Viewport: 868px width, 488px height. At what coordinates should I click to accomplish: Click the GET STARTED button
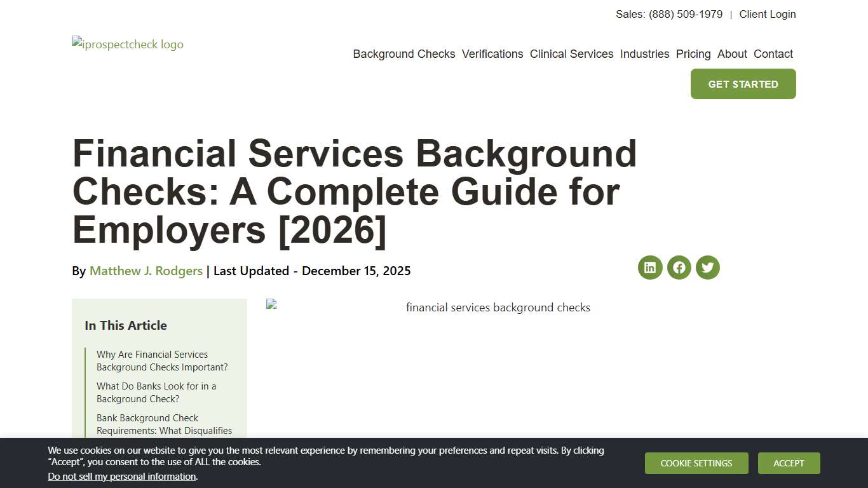[743, 83]
